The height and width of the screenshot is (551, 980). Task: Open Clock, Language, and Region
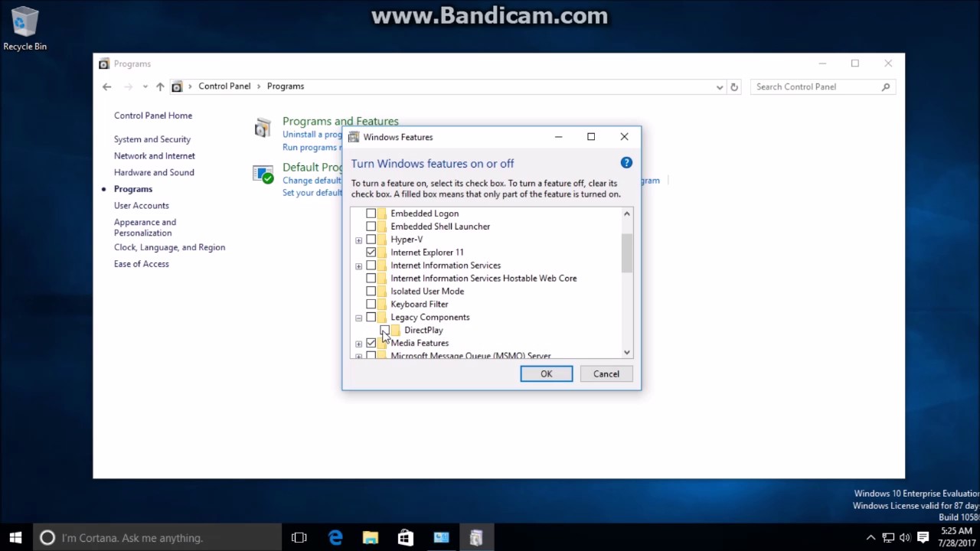pyautogui.click(x=169, y=248)
